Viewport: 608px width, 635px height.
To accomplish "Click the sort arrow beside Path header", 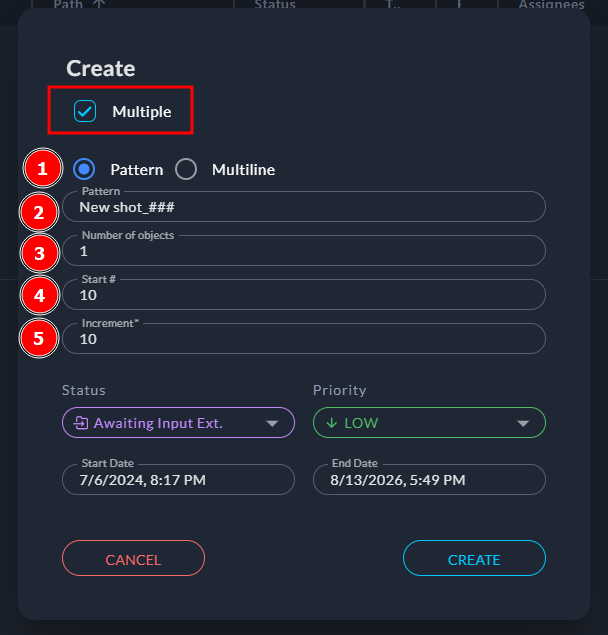I will pyautogui.click(x=98, y=5).
